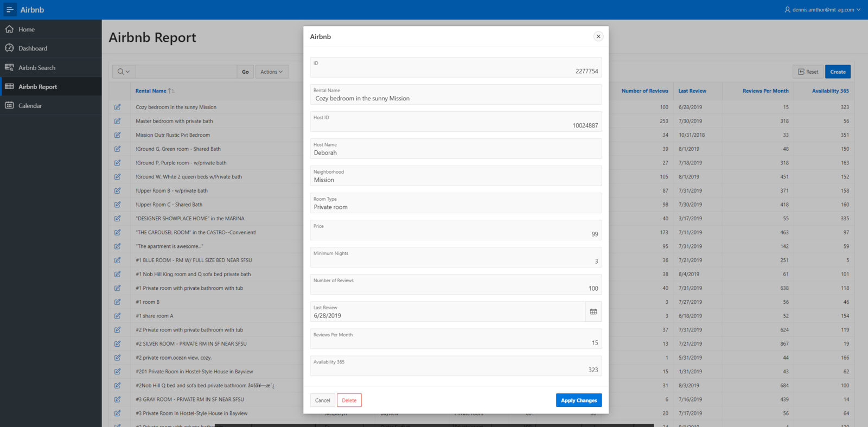Click edit pencil icon for Master bedroom with private bath
The height and width of the screenshot is (427, 868).
tap(117, 121)
